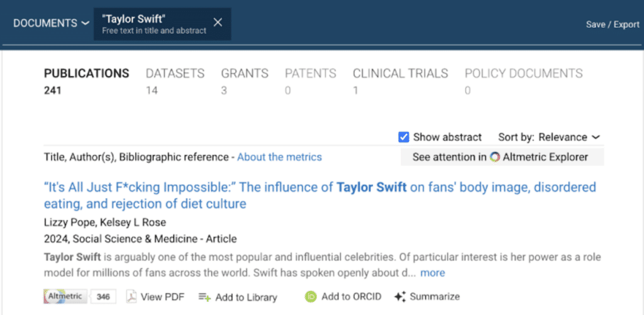This screenshot has height=315, width=644.
Task: Click the View PDF icon
Action: tap(131, 297)
